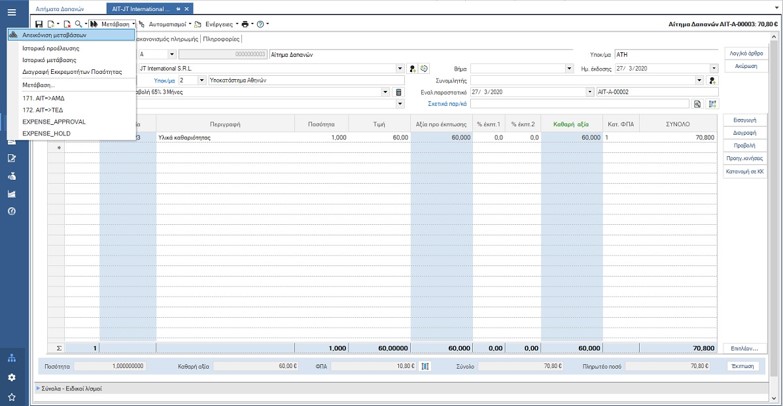783x406 pixels.
Task: Open the Εναλ.παραστατικό date dropdown
Action: pos(590,92)
